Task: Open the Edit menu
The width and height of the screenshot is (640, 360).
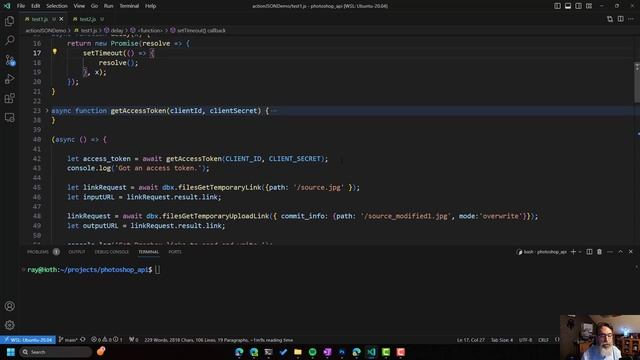Action: [x=36, y=6]
